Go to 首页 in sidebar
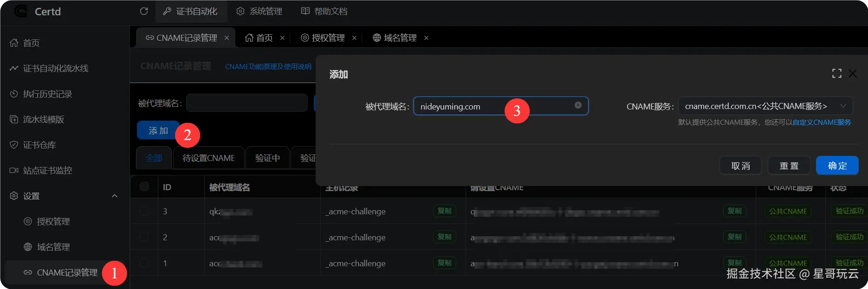Image resolution: width=868 pixels, height=289 pixels. [x=64, y=43]
